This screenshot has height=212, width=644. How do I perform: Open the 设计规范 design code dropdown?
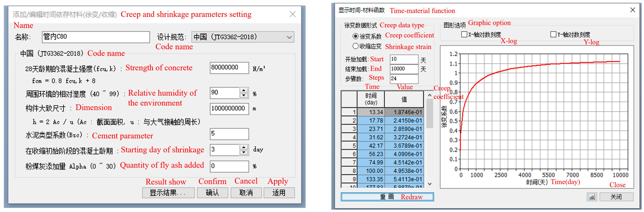click(x=289, y=37)
